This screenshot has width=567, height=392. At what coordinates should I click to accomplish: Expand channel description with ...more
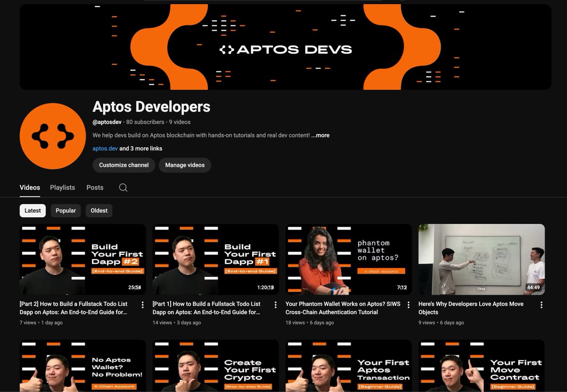tap(320, 135)
